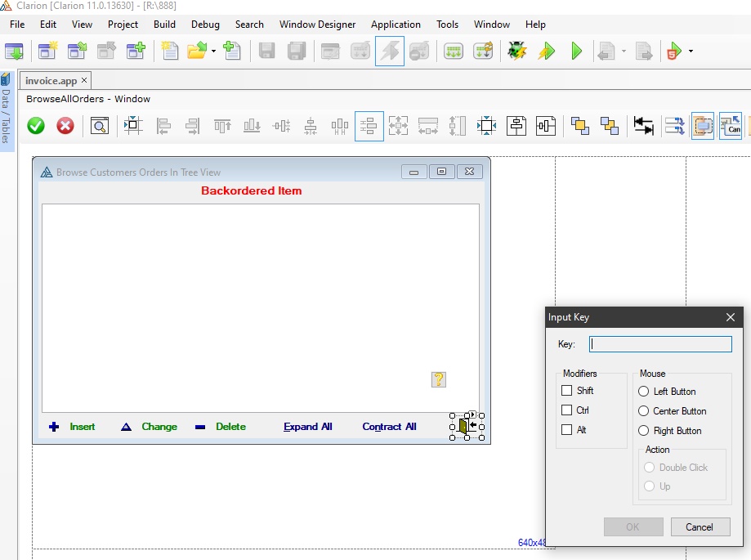The height and width of the screenshot is (560, 751).
Task: Expand the HTML5 run dropdown arrow
Action: pos(691,52)
